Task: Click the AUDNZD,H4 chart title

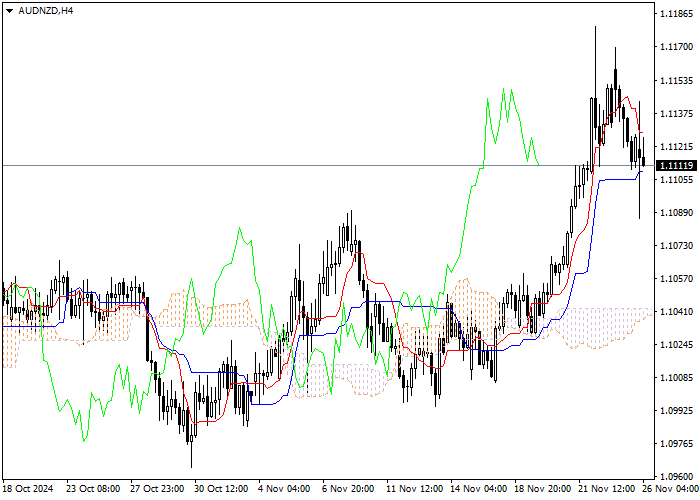Action: [x=46, y=11]
